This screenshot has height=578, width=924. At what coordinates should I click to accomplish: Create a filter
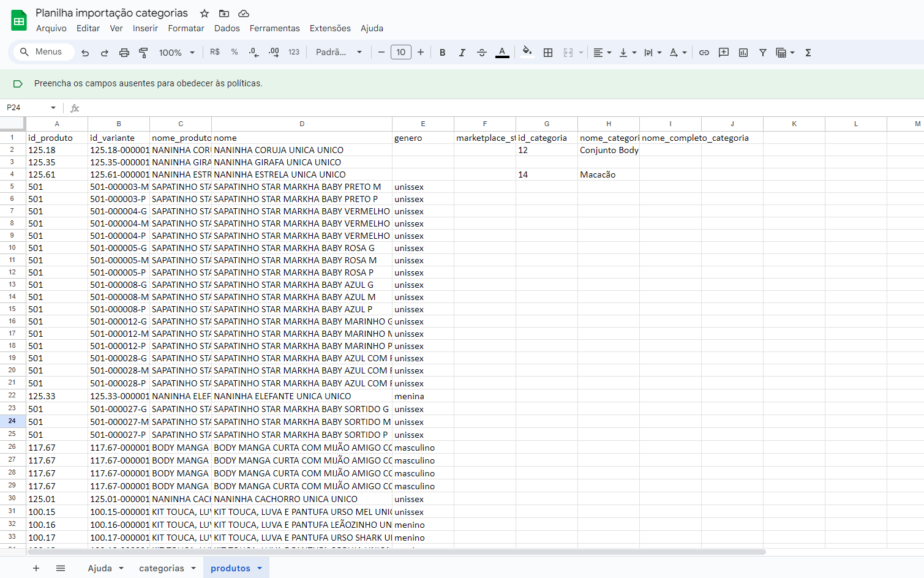tap(763, 53)
